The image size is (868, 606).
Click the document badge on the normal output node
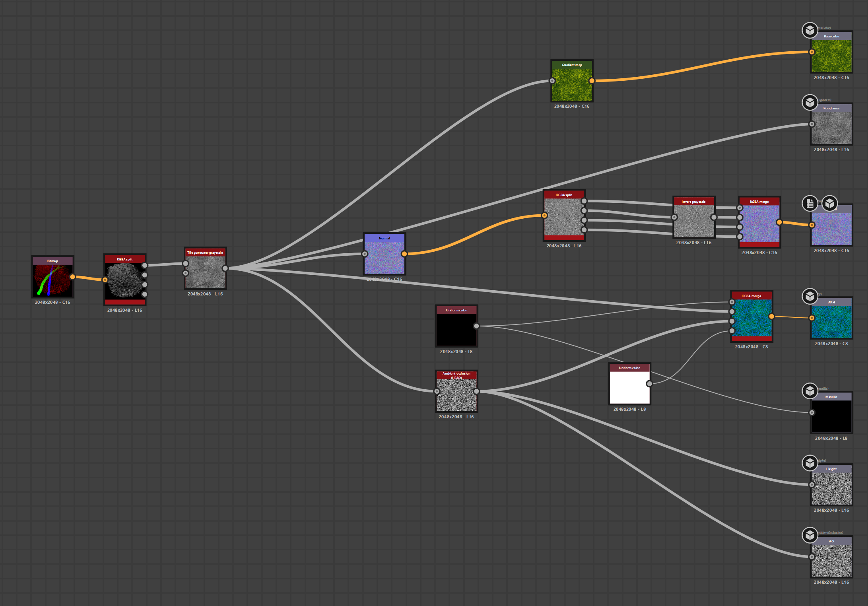810,204
